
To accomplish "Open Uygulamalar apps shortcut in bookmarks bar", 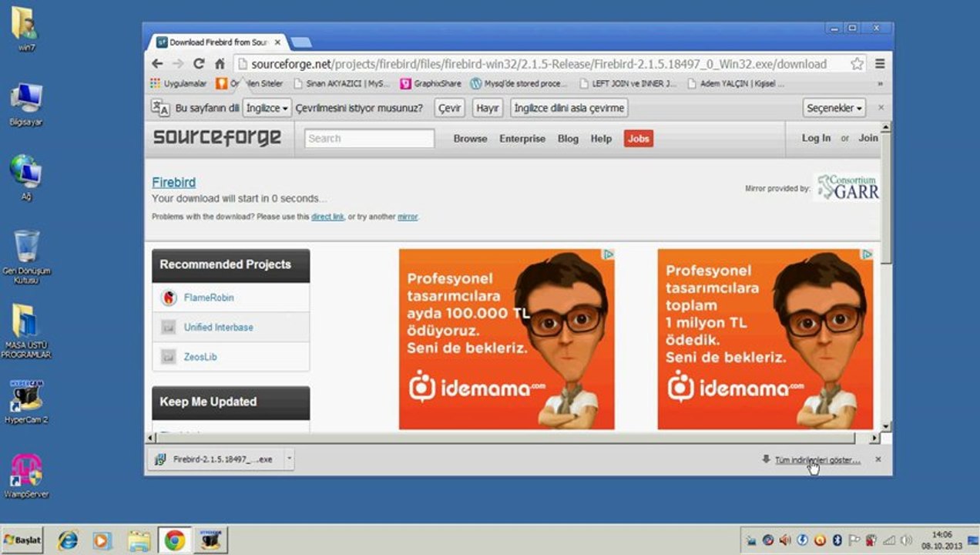I will pos(179,83).
